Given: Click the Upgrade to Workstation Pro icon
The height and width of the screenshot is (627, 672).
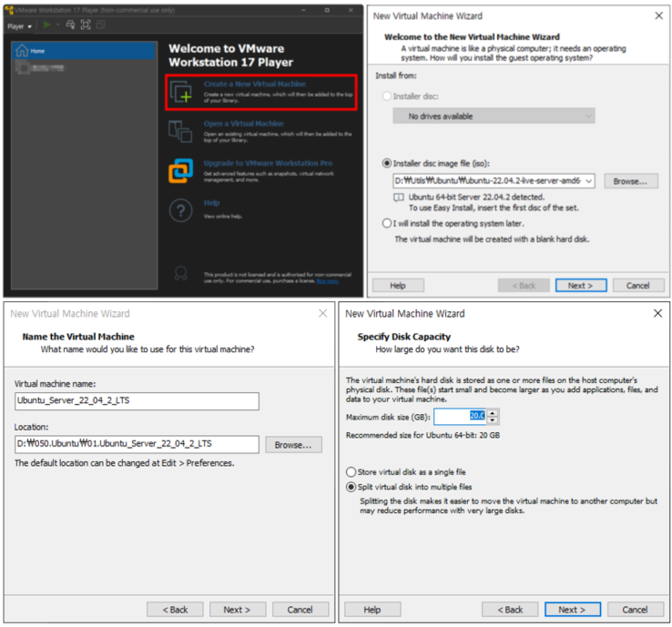Looking at the screenshot, I should coord(180,170).
